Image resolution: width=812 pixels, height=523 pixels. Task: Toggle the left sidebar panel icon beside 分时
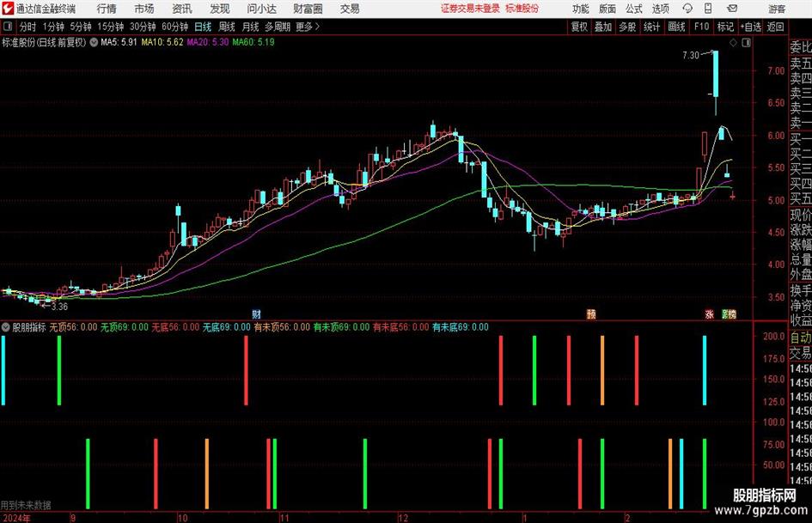[x=8, y=27]
